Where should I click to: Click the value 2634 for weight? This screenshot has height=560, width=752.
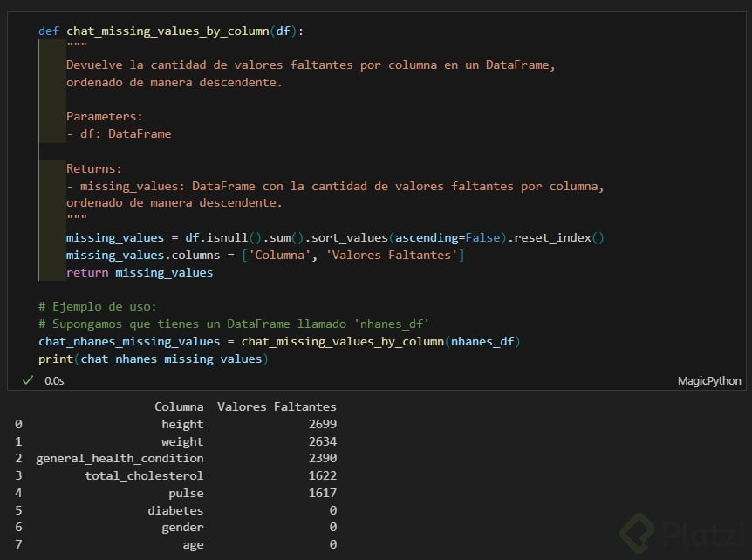pos(322,441)
